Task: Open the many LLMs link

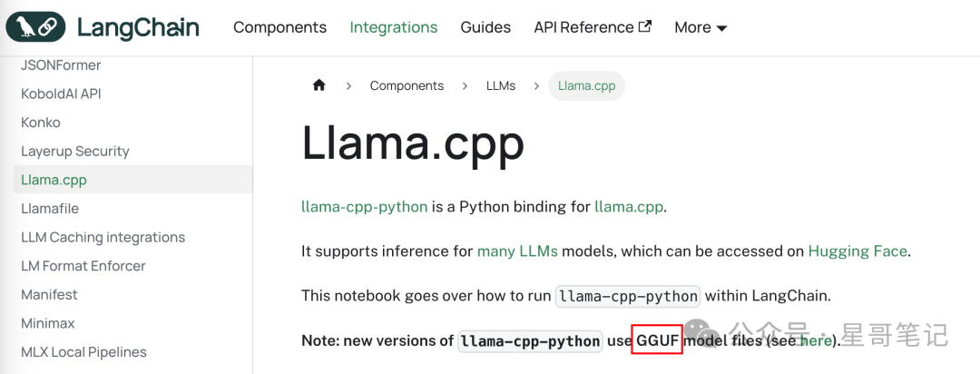Action: tap(518, 251)
